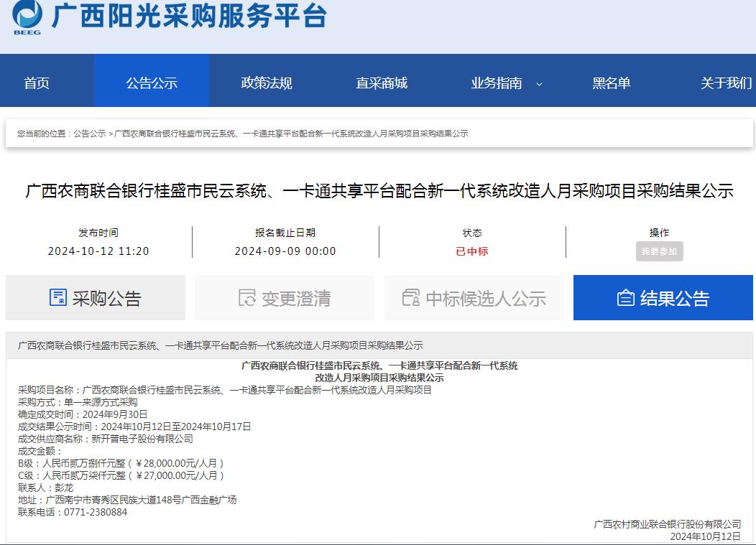Click the result announcement tab icon

coord(625,297)
